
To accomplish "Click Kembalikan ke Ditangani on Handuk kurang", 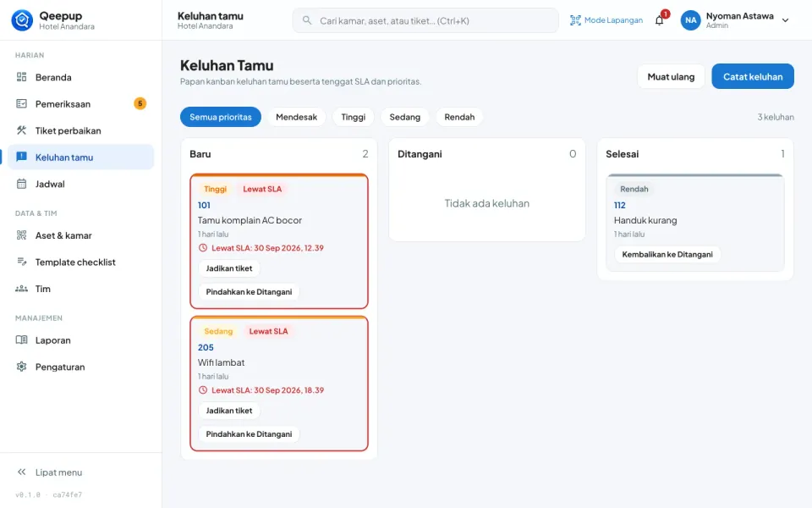I will [x=667, y=254].
